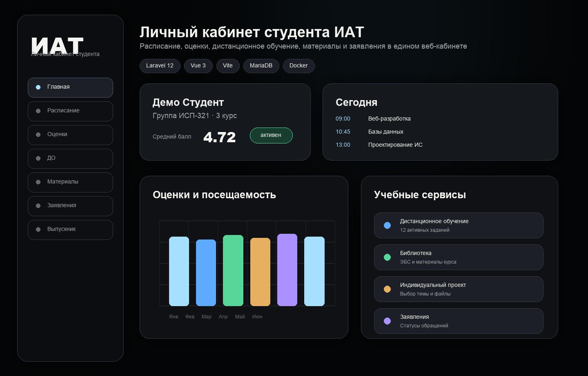Screen dimensions: 588x376
Task: Select the Vite tag chip
Action: (x=228, y=66)
